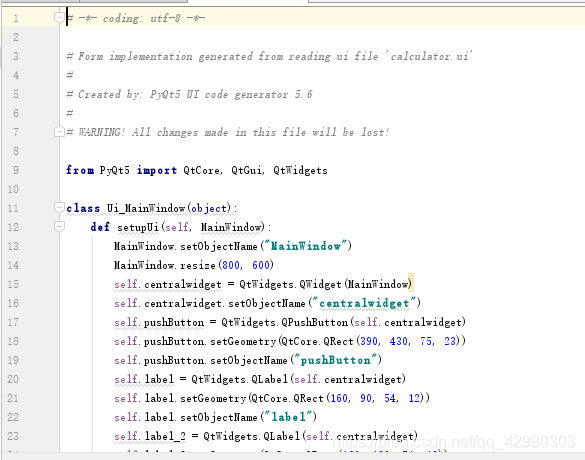The width and height of the screenshot is (585, 460).
Task: Click the text '# -*- coding: utf-8 -*-'
Action: click(136, 18)
